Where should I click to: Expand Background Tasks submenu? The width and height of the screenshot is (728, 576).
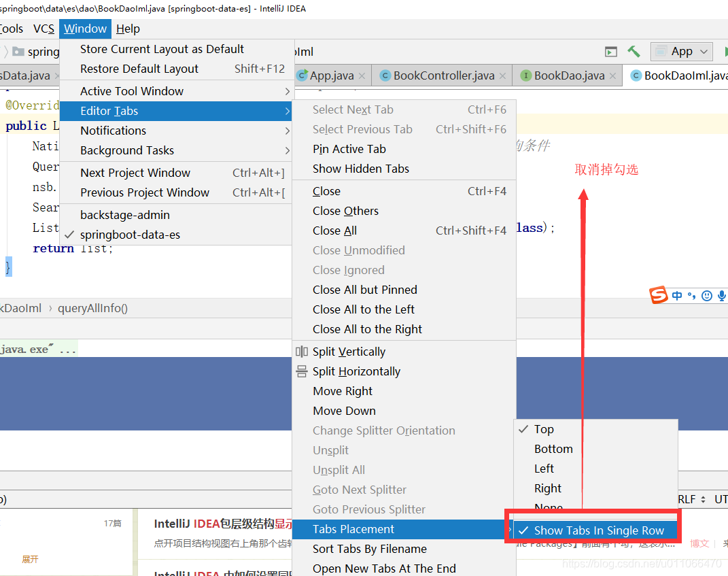(177, 150)
